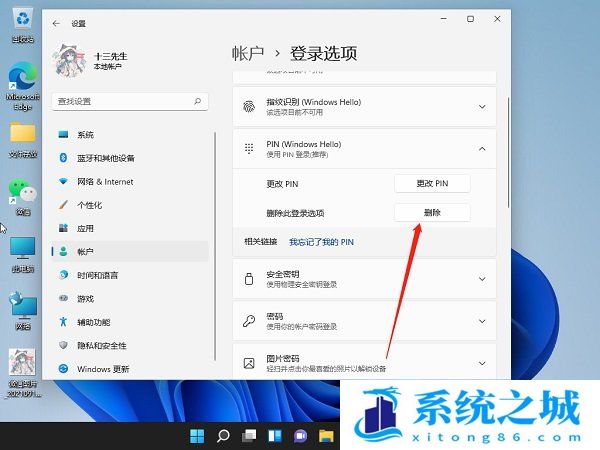Click the main content vertical scrollbar
The image size is (600, 450).
tap(508, 153)
